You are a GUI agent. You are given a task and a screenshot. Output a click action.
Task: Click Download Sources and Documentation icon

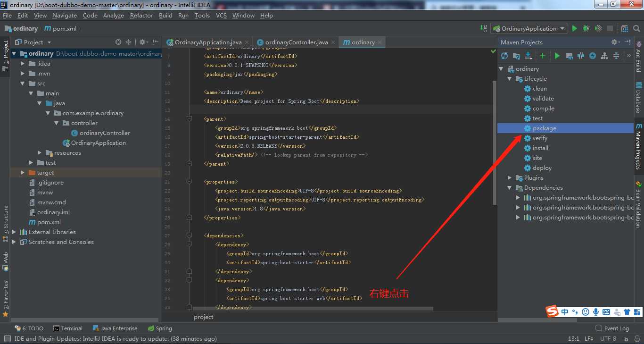[x=528, y=56]
